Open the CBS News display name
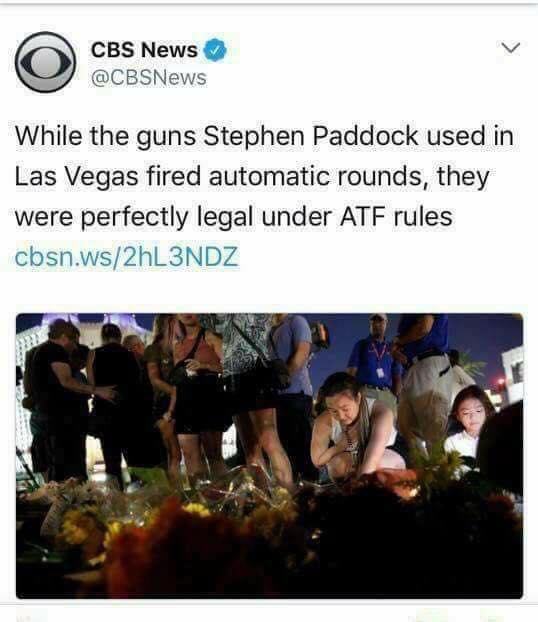Screen dimensions: 538x622 point(144,50)
